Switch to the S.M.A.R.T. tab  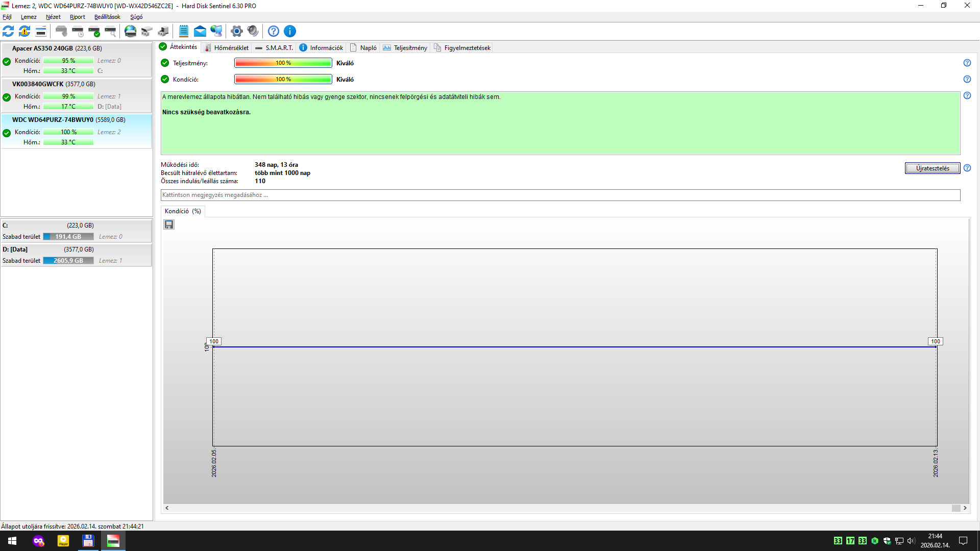click(x=275, y=48)
